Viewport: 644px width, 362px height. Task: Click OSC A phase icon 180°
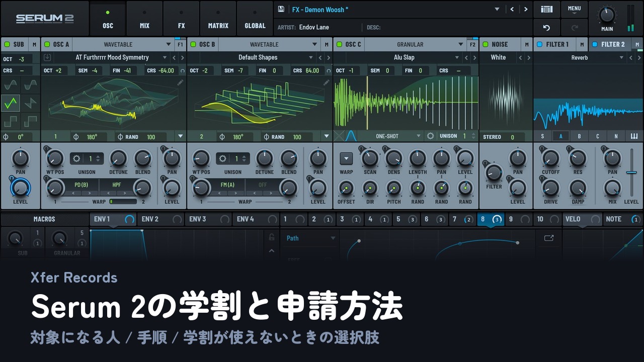click(76, 137)
